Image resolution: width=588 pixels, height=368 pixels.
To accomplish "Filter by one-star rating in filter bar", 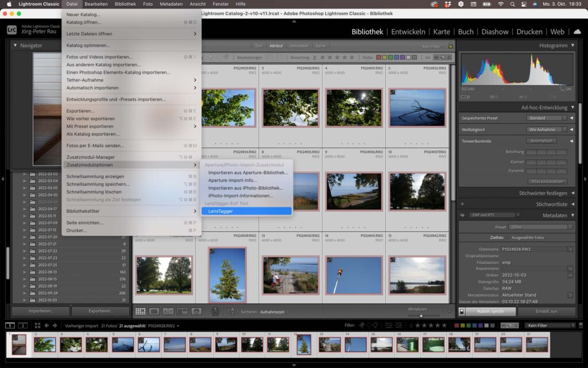I will point(322,57).
